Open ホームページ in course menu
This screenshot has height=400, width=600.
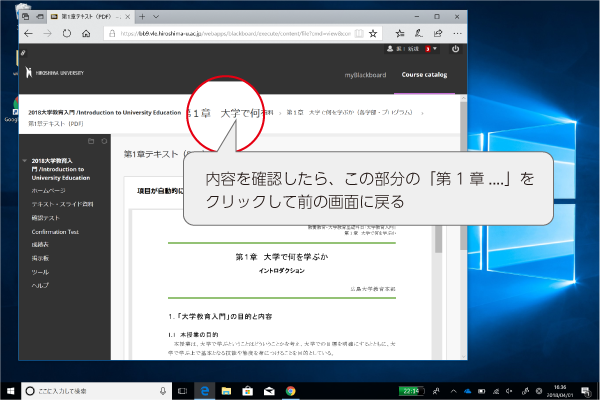tap(48, 191)
